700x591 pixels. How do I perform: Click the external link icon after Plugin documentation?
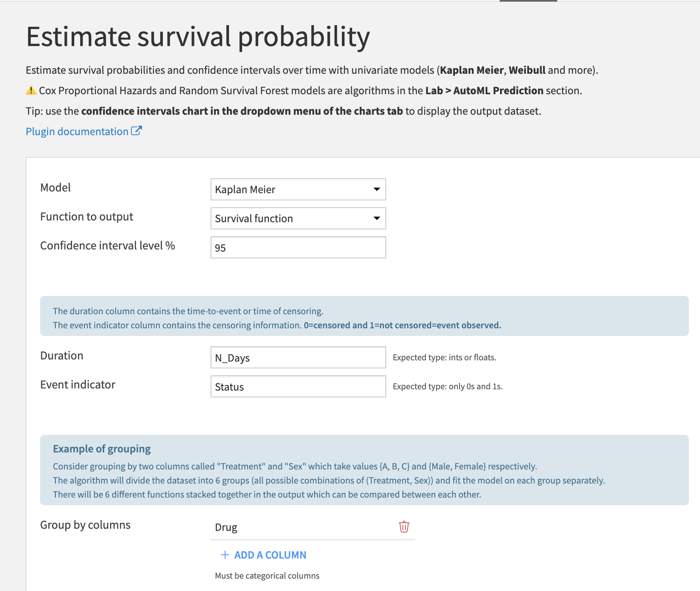pyautogui.click(x=137, y=130)
